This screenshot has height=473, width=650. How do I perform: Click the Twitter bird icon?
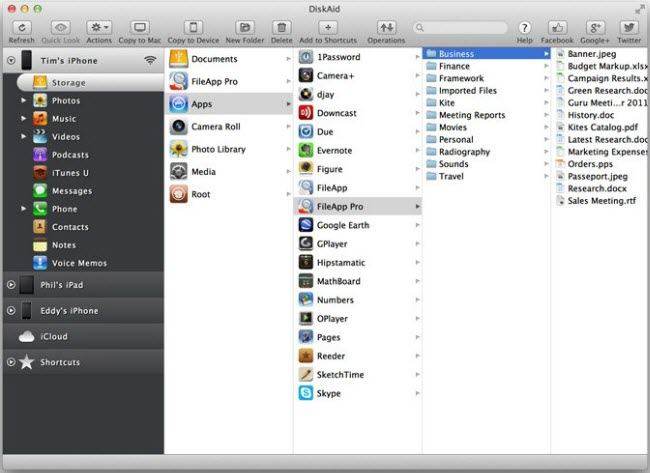click(629, 28)
